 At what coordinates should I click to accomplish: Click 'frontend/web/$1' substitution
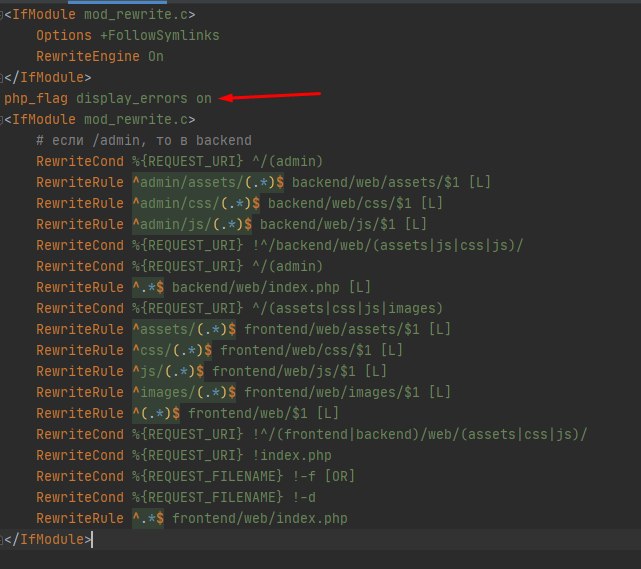[x=248, y=413]
